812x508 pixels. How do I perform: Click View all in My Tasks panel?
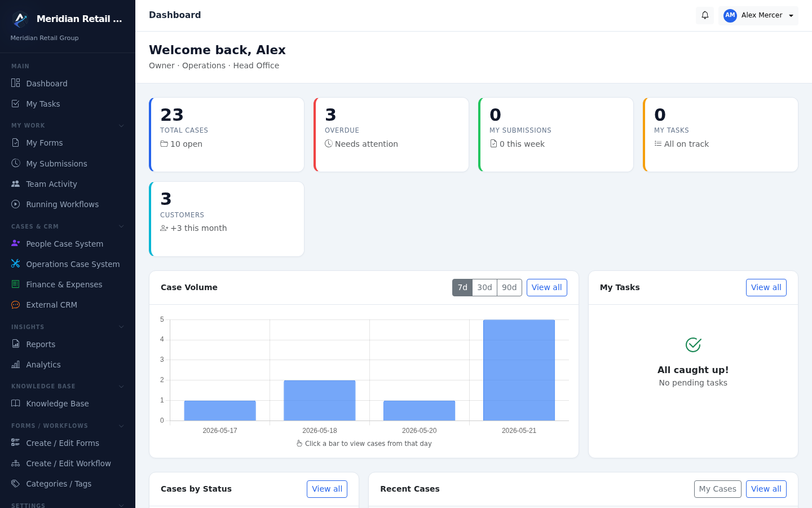point(766,287)
